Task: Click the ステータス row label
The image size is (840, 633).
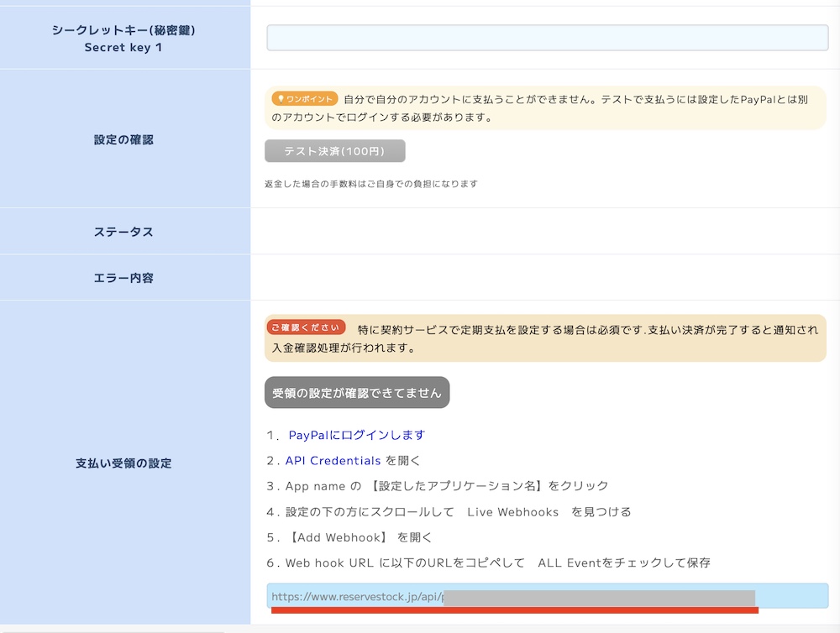Action: pyautogui.click(x=123, y=232)
